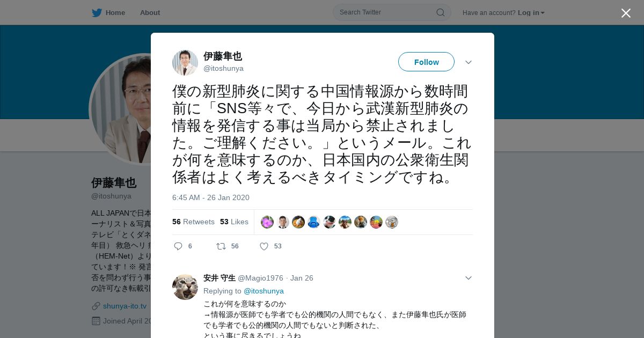
Task: Like the tweet with heart icon
Action: [264, 246]
